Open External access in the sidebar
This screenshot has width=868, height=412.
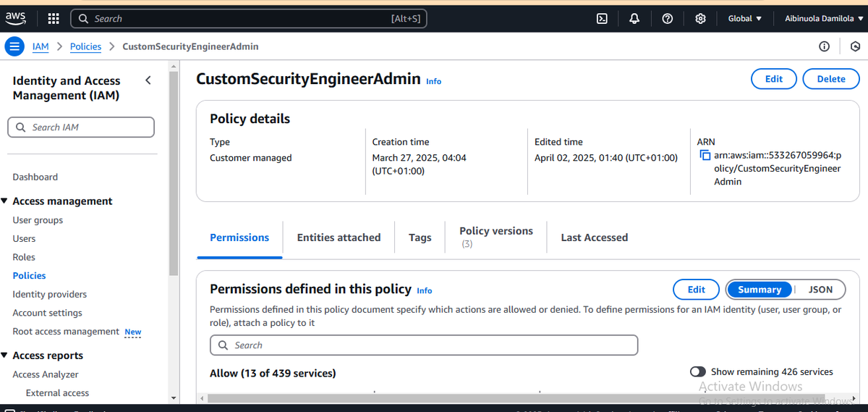pos(58,393)
